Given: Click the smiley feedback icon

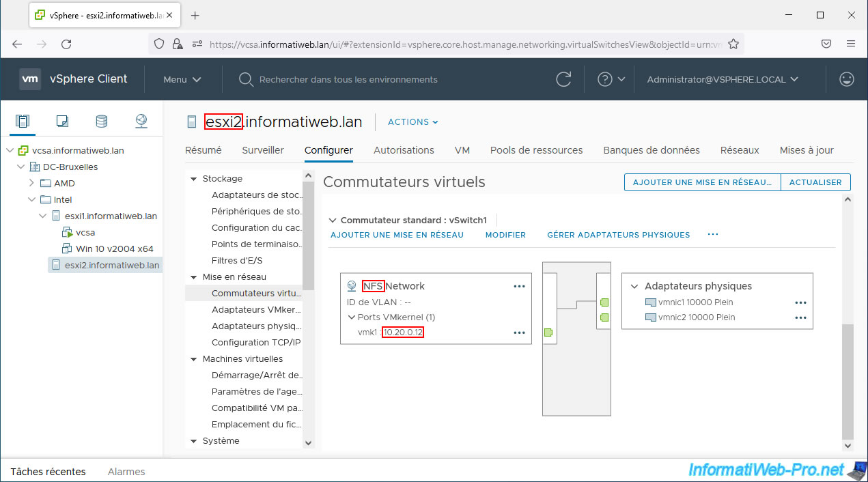Looking at the screenshot, I should [x=847, y=79].
